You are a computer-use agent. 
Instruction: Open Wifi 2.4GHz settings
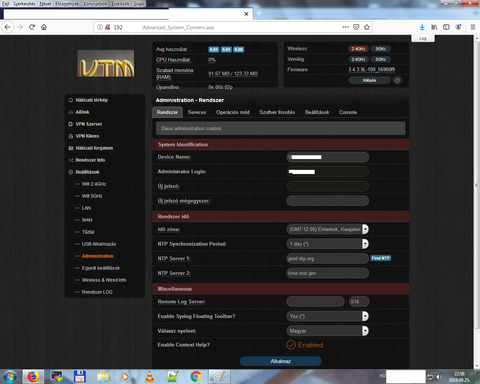[94, 184]
